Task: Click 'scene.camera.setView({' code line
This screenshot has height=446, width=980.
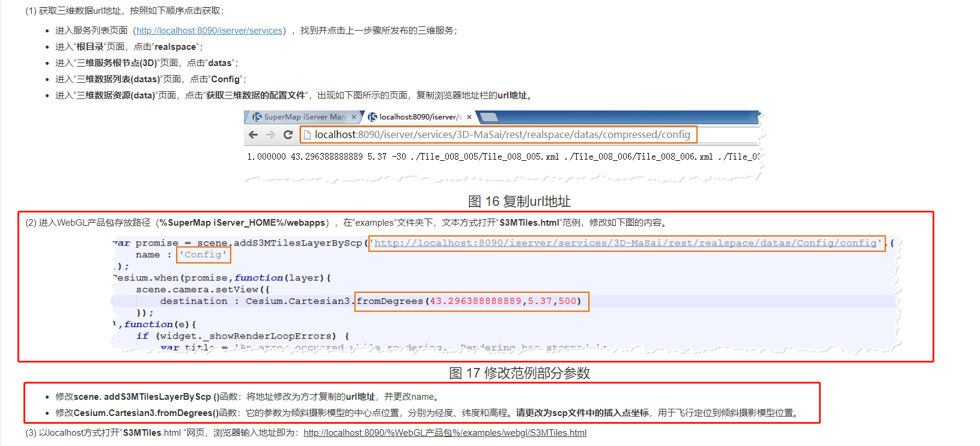Action: (203, 289)
